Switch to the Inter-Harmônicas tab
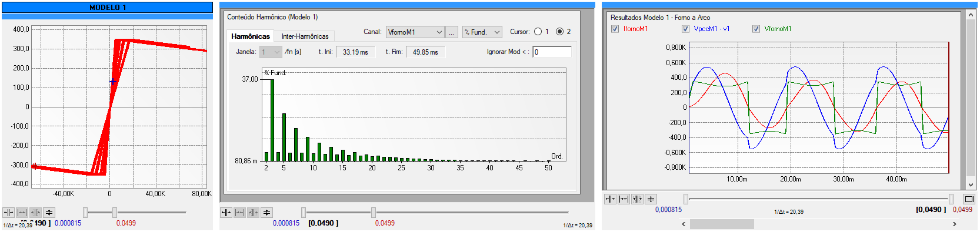The image size is (980, 232). [x=305, y=36]
